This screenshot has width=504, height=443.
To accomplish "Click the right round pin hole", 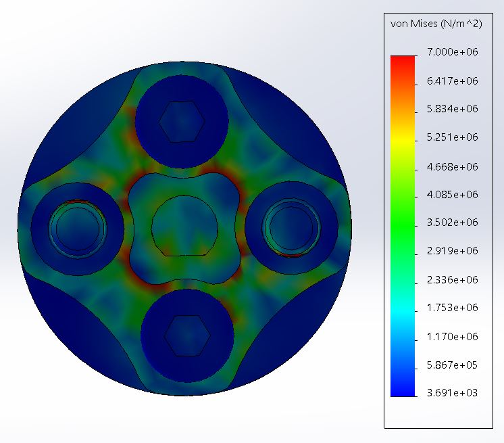I will 291,227.
